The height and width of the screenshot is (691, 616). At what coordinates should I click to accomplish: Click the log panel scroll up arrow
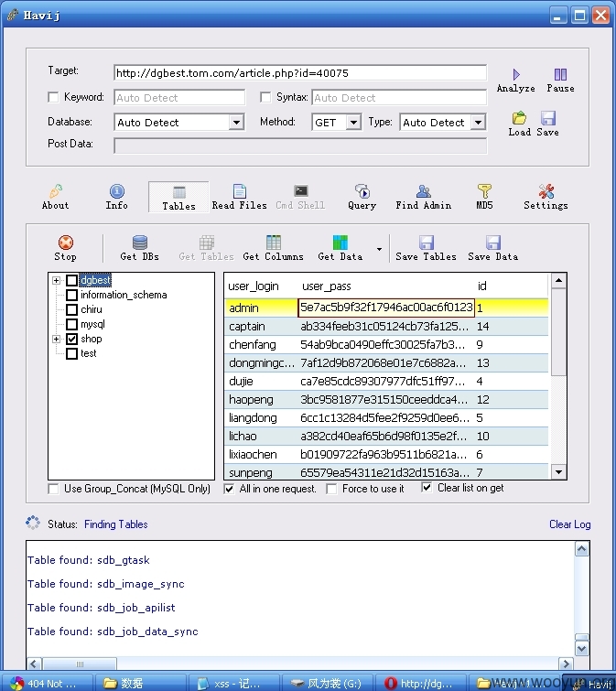[x=581, y=549]
